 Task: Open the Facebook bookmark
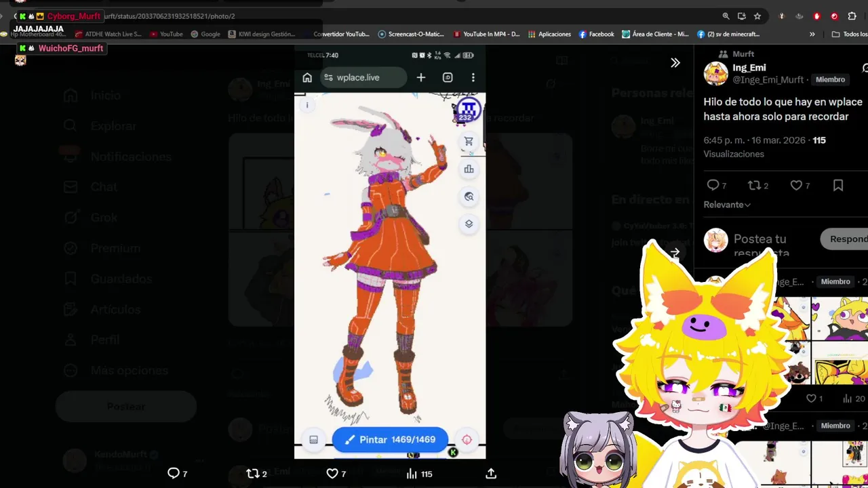click(597, 34)
